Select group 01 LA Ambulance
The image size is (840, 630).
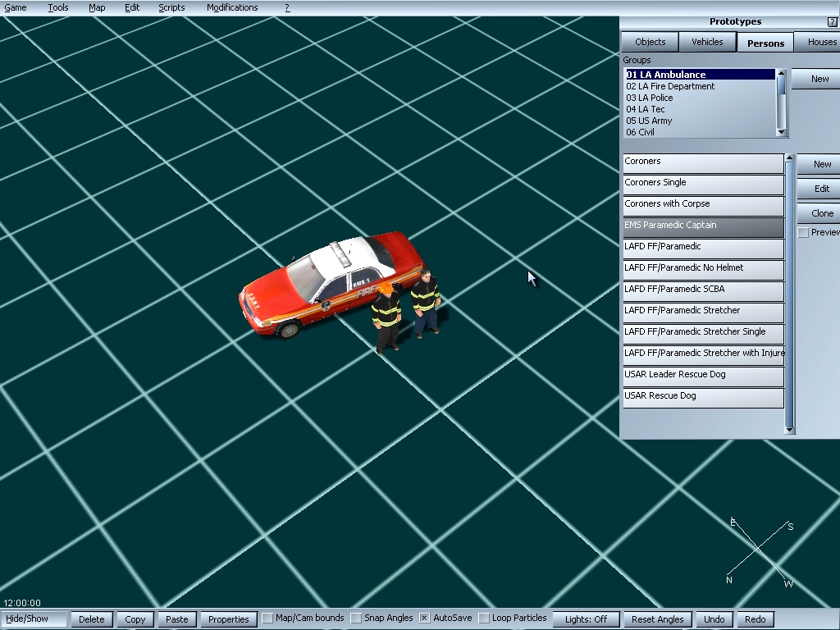[x=700, y=75]
